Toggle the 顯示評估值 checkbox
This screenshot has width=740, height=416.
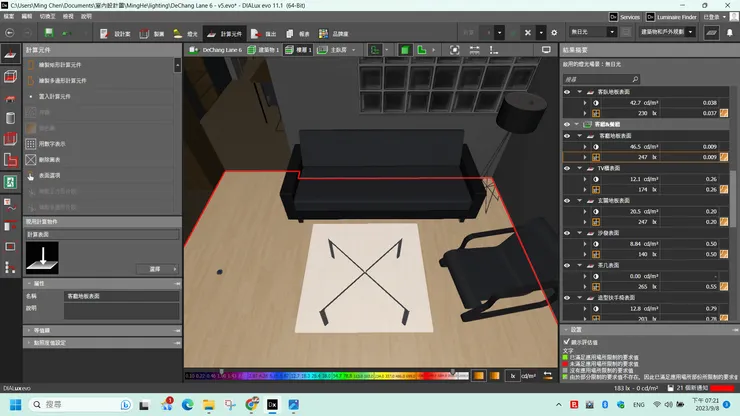point(567,341)
